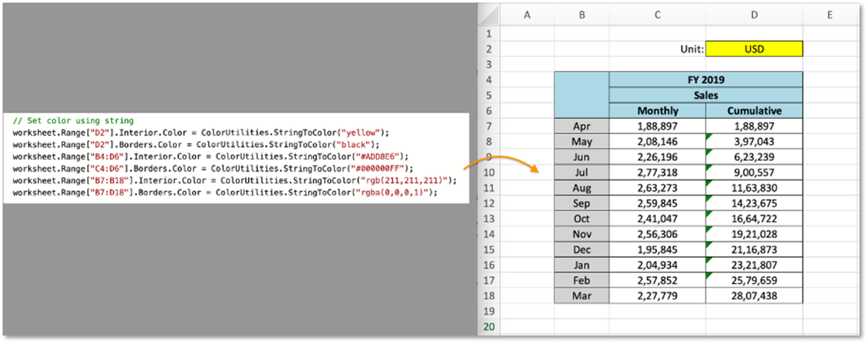Click the "// Set color using string" comment
The image size is (868, 344).
[73, 121]
